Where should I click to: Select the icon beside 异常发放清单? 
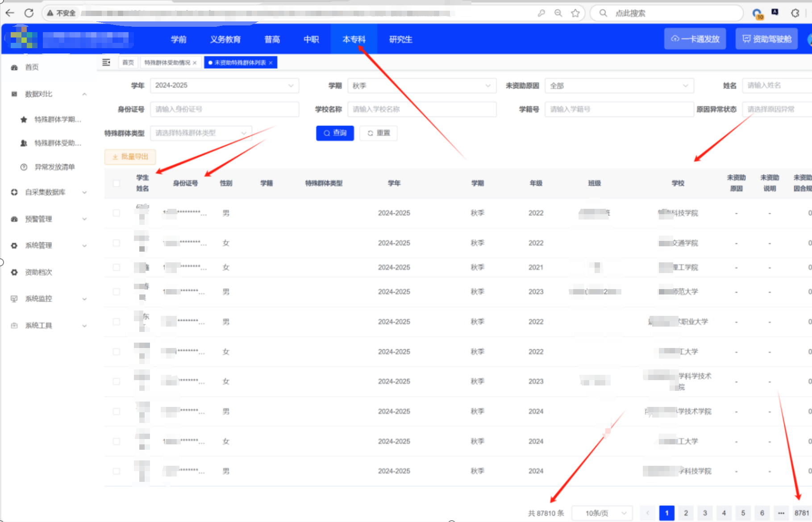click(x=24, y=167)
